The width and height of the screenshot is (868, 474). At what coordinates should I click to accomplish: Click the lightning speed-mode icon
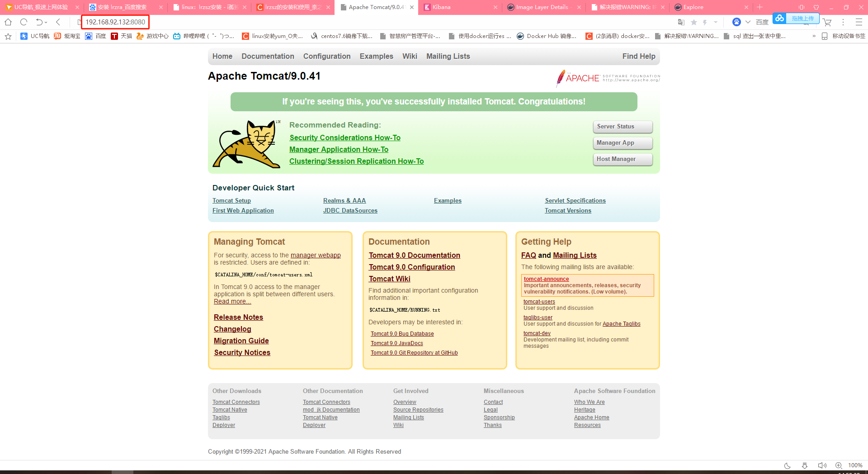point(705,22)
